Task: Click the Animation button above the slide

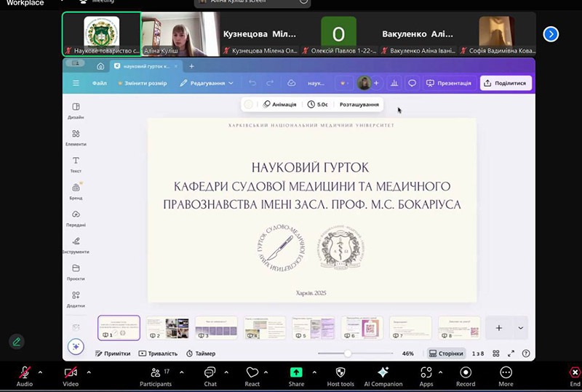Action: pyautogui.click(x=279, y=104)
